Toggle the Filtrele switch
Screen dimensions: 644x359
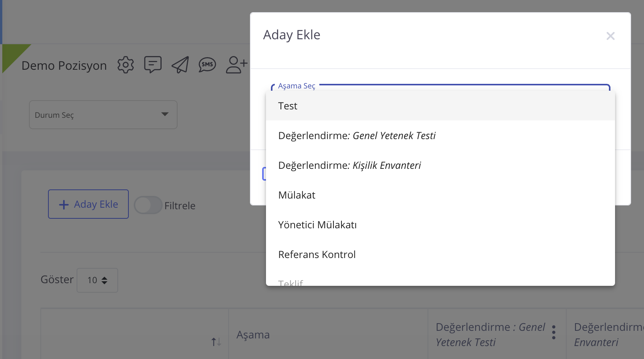click(148, 205)
